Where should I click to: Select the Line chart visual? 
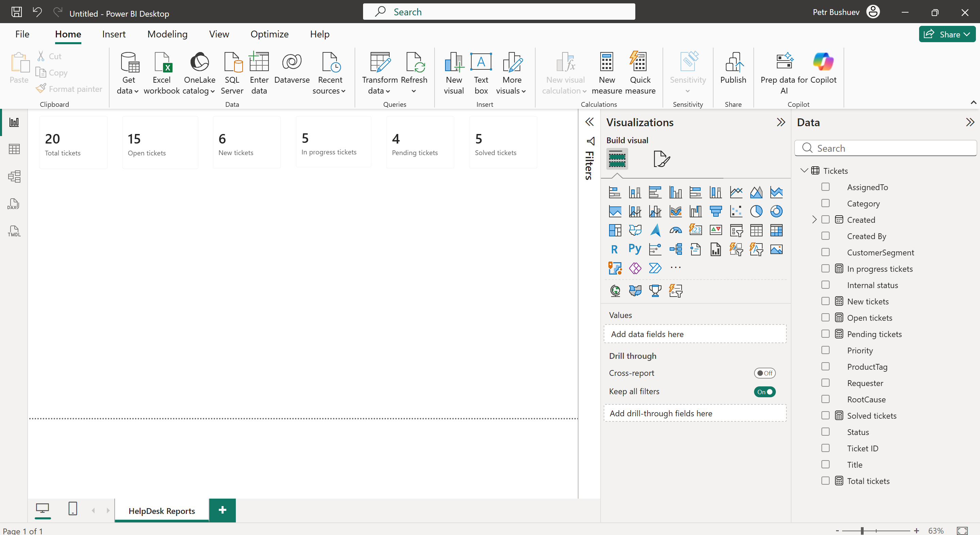[736, 192]
